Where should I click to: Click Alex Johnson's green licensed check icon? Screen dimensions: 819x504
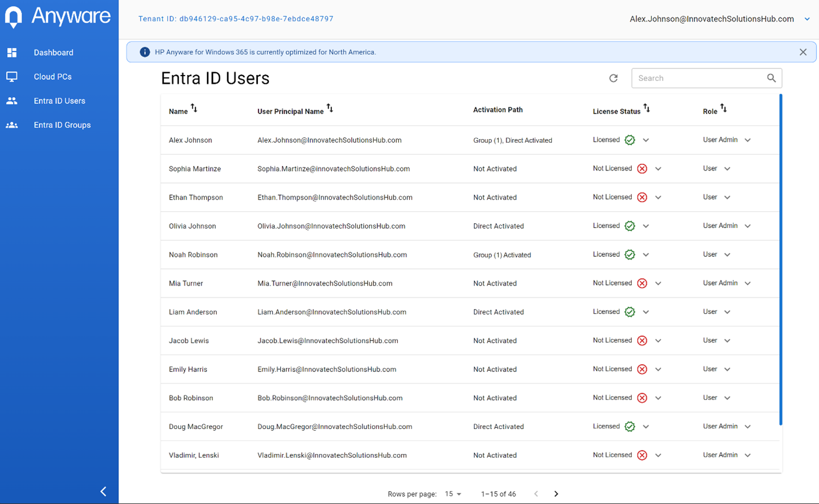point(629,140)
